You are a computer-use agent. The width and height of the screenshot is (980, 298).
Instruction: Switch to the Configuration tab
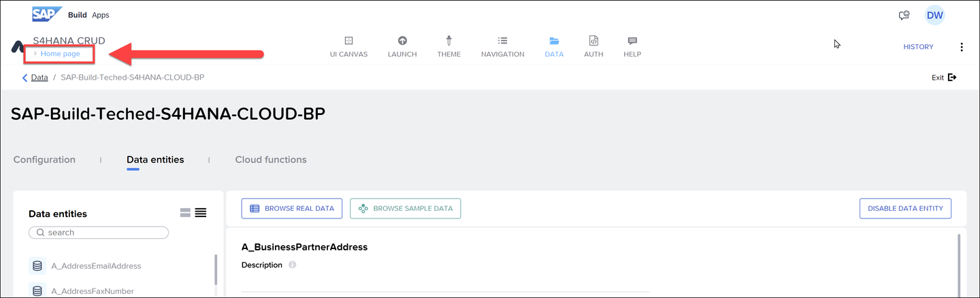click(44, 160)
